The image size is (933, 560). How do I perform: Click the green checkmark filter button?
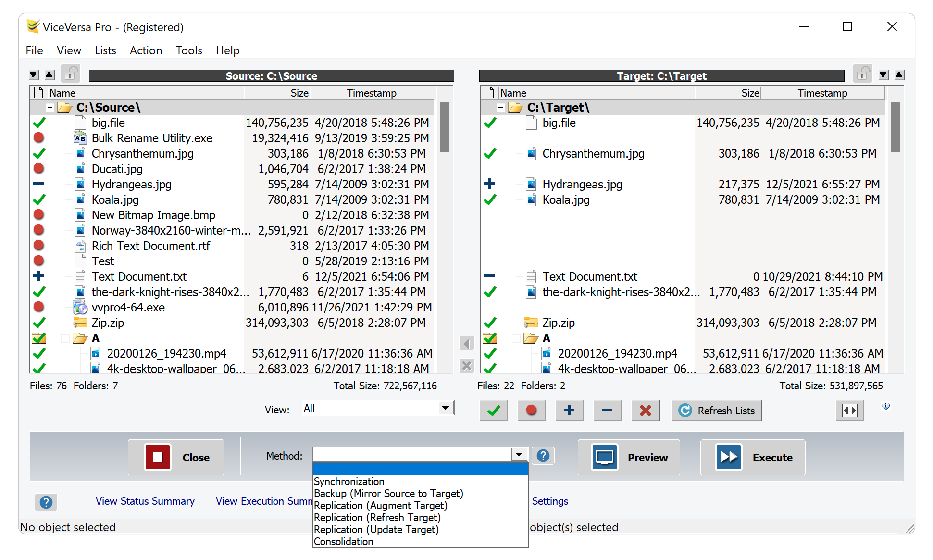[x=494, y=411]
